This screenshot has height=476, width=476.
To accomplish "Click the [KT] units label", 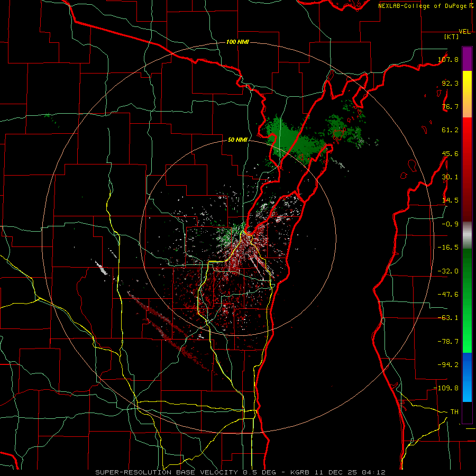I will click(x=452, y=36).
